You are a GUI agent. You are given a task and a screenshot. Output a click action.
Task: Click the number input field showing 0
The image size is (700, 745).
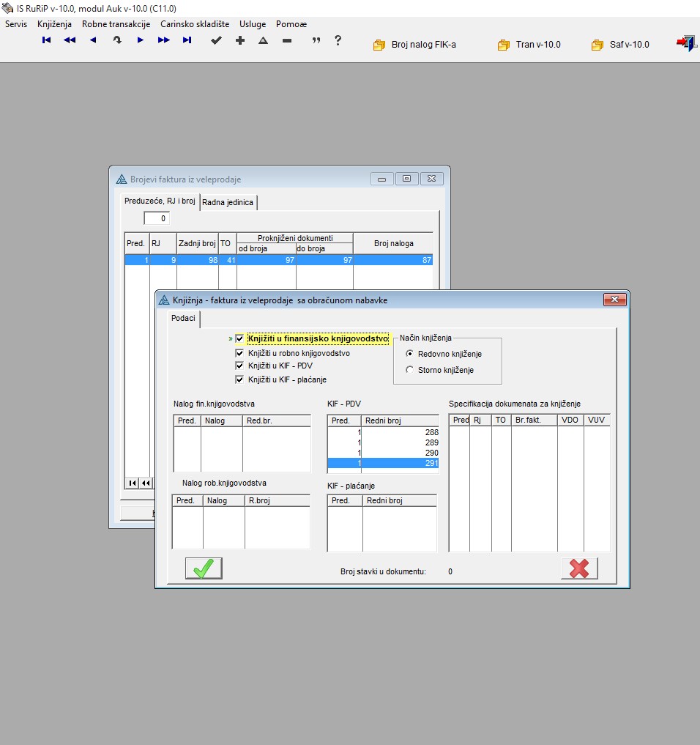coord(157,218)
